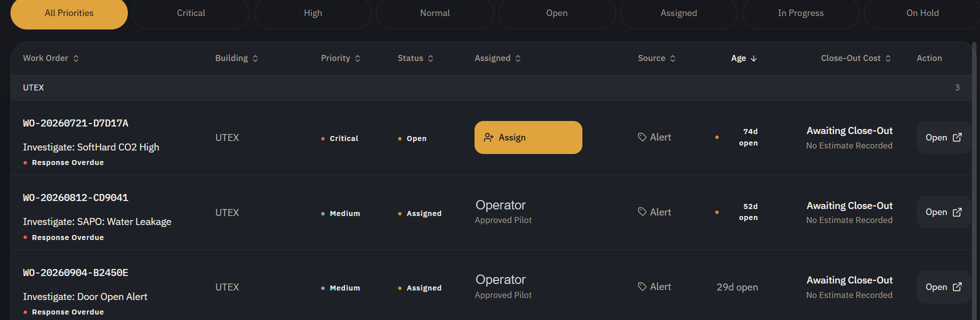Click the Alert tag icon in Water Leakage row
The width and height of the screenshot is (980, 320).
click(x=642, y=212)
